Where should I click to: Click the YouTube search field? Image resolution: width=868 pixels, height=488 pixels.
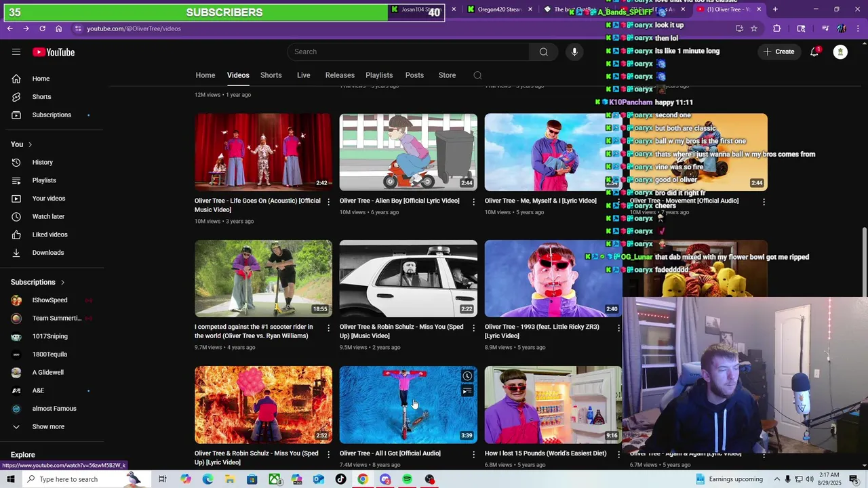point(408,52)
